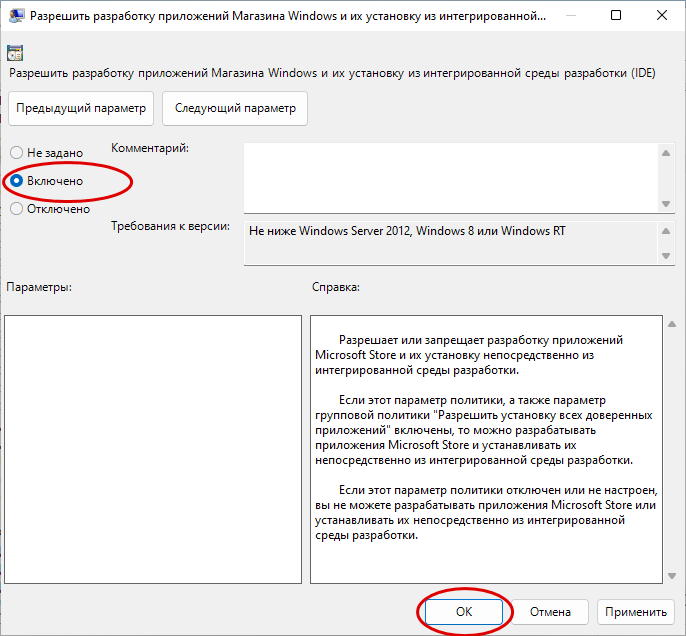Viewport: 686px width, 636px height.
Task: Click the policy setting icon above title
Action: click(x=15, y=53)
